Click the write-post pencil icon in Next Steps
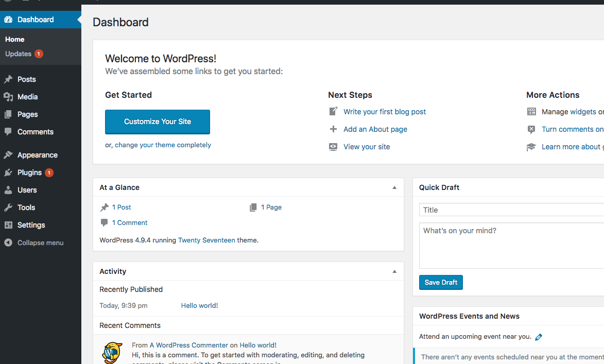Screen dimensions: 604x364 click(333, 111)
